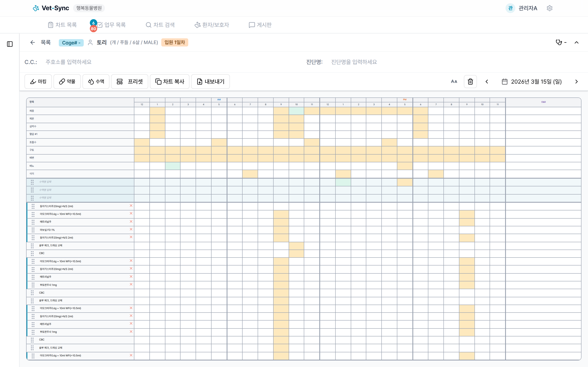Click the back arrow next to 목록
588x367 pixels.
point(32,42)
